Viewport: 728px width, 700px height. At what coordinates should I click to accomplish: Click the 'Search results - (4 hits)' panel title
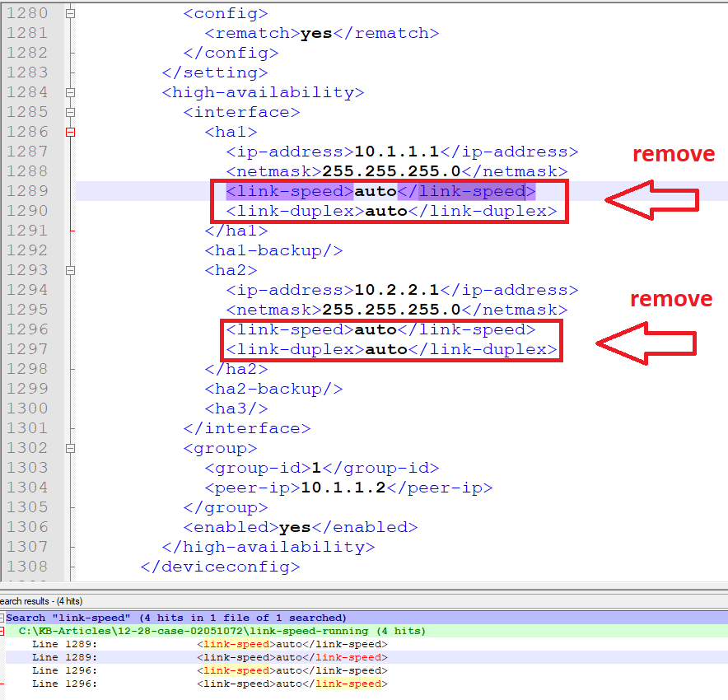click(41, 601)
